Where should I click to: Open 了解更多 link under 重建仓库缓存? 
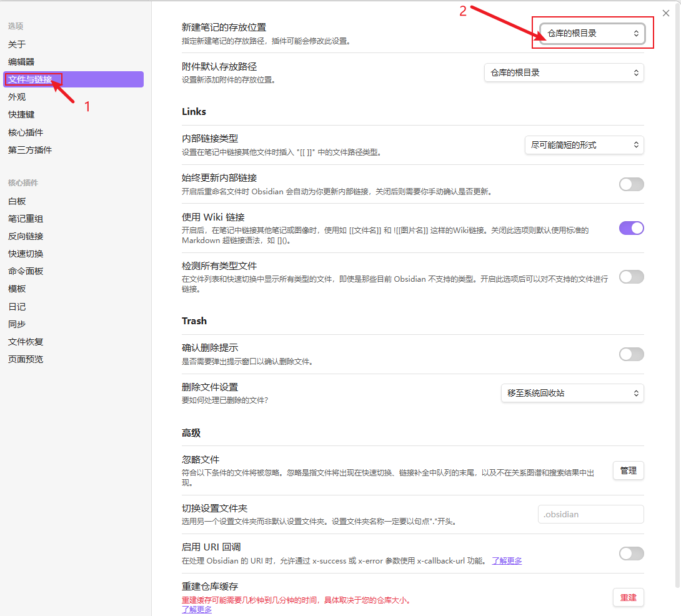click(x=197, y=609)
